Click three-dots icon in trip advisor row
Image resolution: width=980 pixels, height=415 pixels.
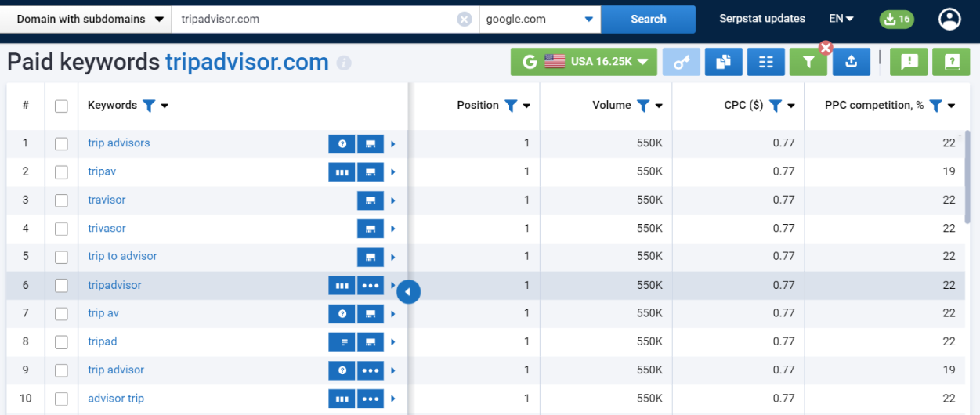pos(371,370)
